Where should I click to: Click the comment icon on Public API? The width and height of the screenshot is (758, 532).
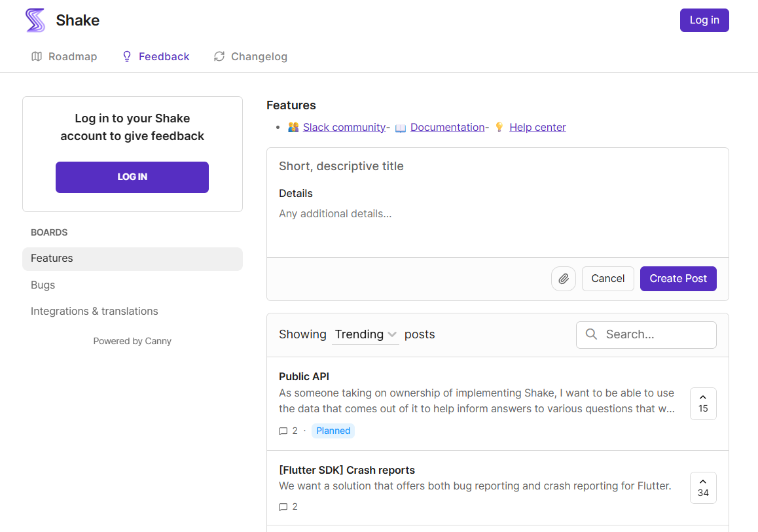[283, 431]
